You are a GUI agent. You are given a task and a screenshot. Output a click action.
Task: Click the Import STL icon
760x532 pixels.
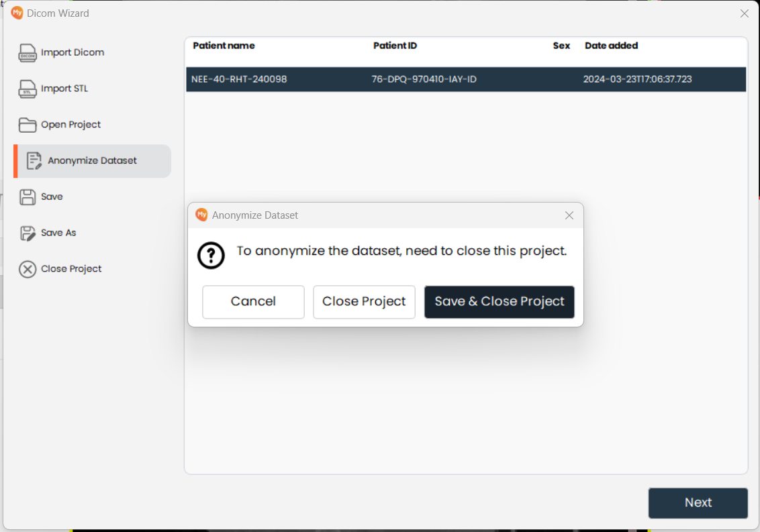coord(27,89)
